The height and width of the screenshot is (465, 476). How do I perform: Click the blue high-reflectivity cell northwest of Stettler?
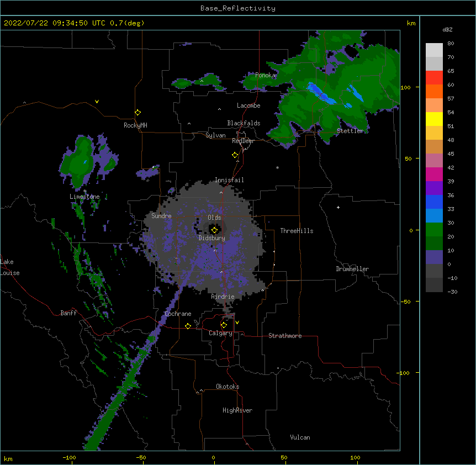pos(320,93)
